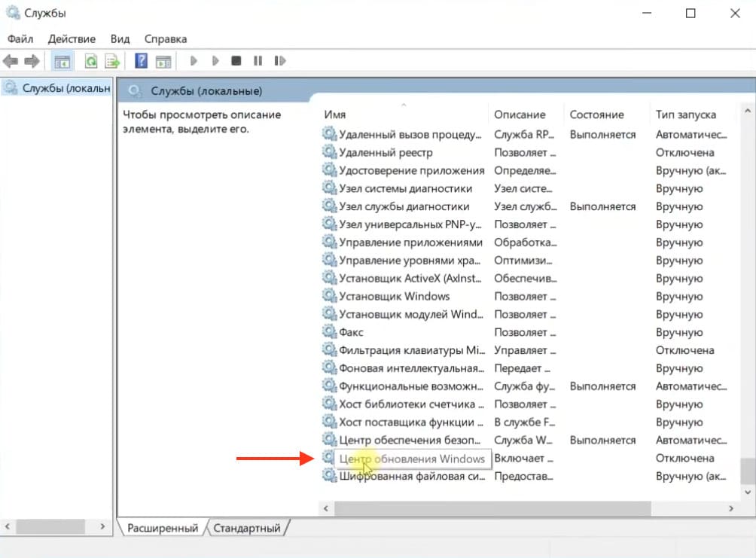Select Службы (локальн tree node
The height and width of the screenshot is (558, 756).
57,88
